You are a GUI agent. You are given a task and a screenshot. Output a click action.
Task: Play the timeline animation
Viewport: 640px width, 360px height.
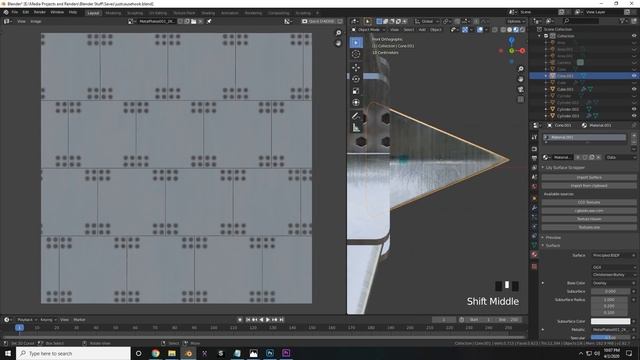pos(268,320)
